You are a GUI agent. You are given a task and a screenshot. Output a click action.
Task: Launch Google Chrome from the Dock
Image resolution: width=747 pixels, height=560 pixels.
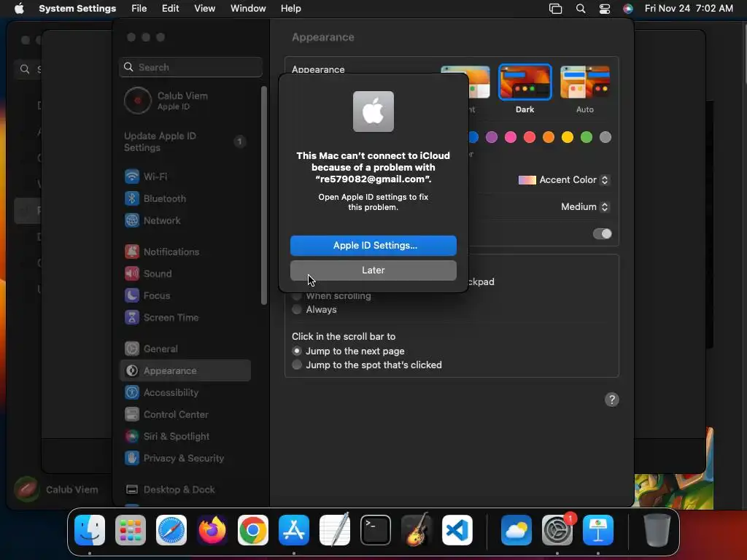pos(253,530)
